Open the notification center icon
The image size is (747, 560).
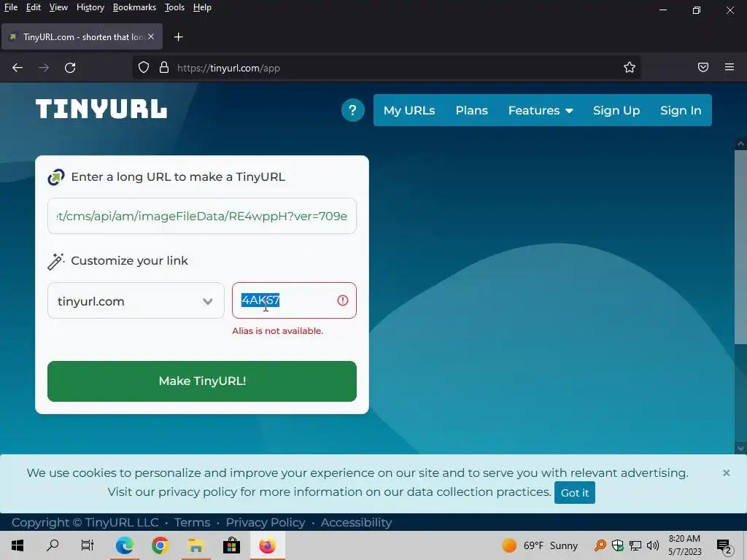tap(724, 546)
